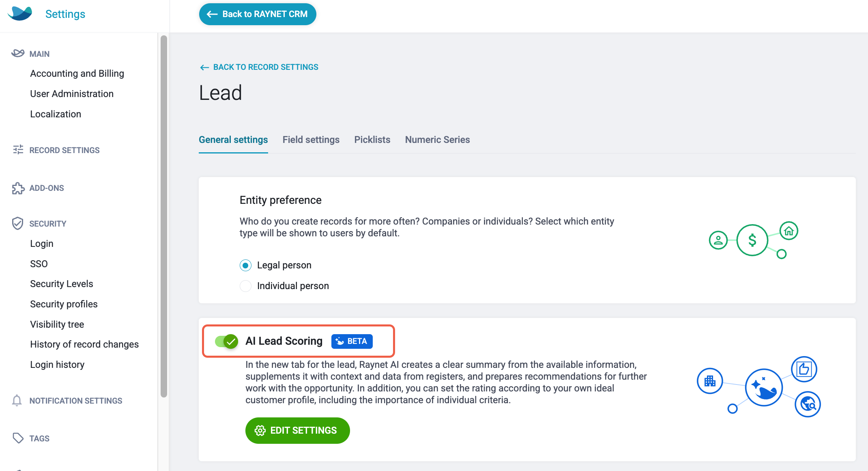This screenshot has height=471, width=868.
Task: Expand the NOTIFICATION SETTINGS section
Action: pyautogui.click(x=75, y=401)
